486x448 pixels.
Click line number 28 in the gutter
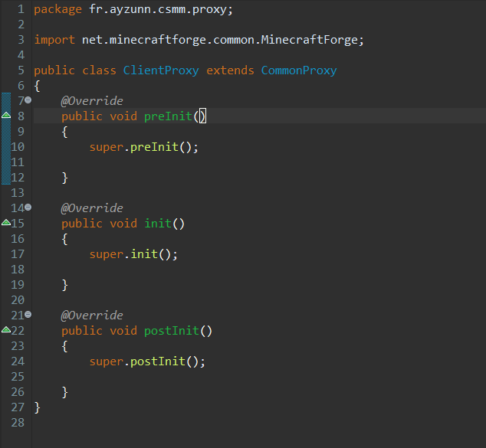coord(18,422)
